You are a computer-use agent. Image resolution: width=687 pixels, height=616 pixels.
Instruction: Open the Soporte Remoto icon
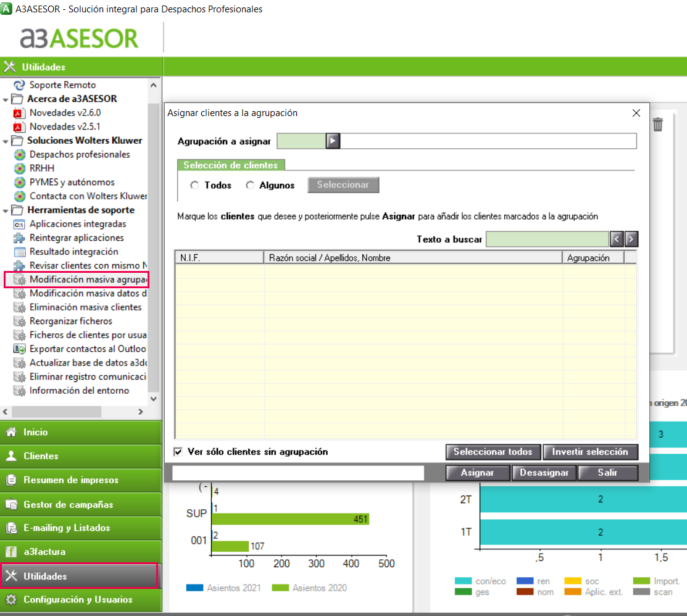point(19,85)
